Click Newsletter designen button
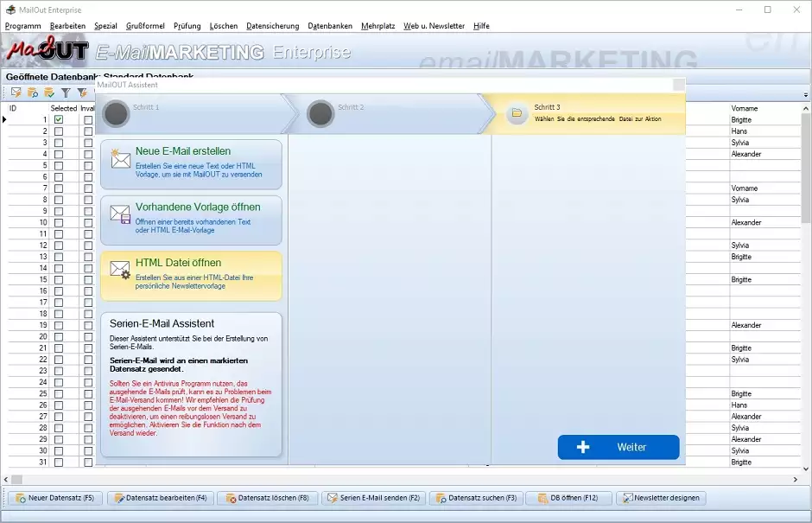812x523 pixels. (x=662, y=498)
